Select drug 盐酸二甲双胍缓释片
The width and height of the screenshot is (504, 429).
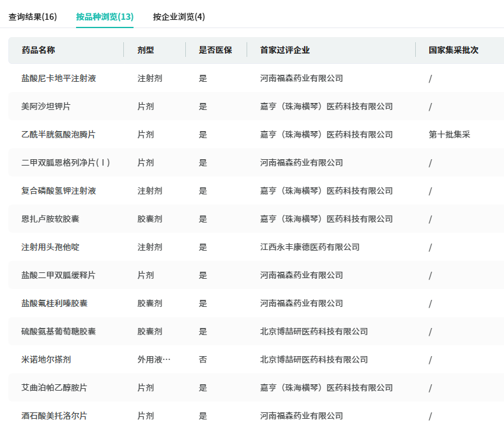(59, 275)
